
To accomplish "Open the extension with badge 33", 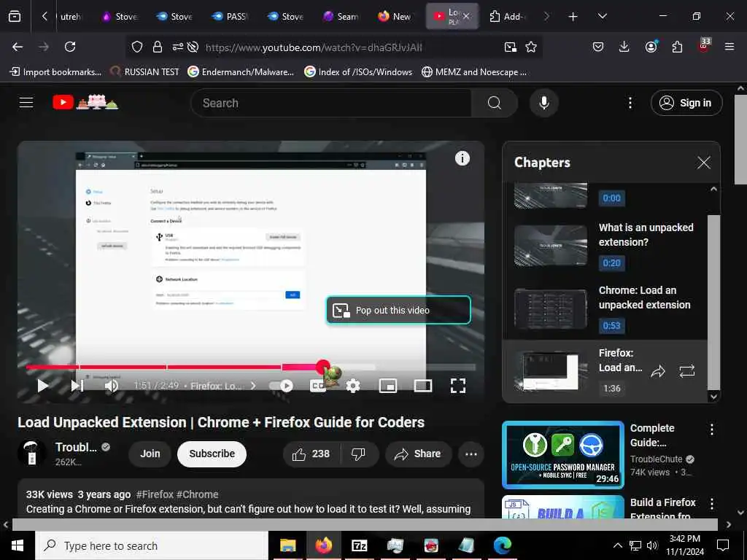I will click(x=704, y=46).
